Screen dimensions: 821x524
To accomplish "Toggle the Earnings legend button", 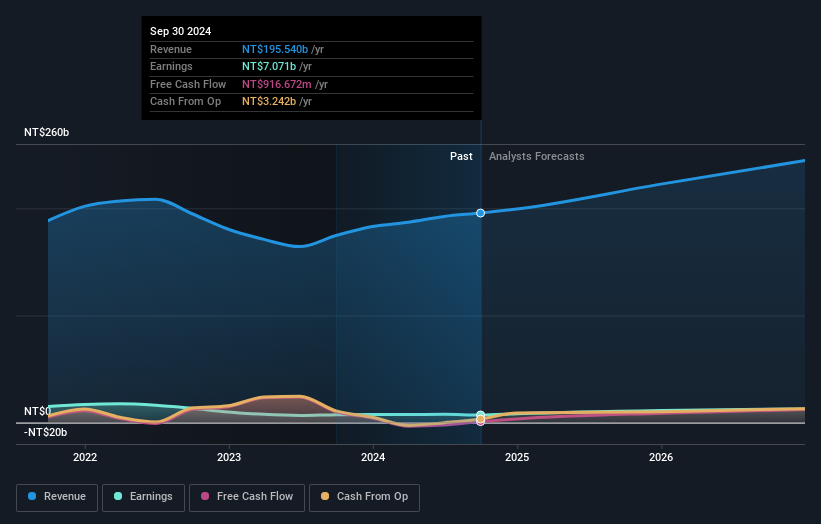I will pos(143,497).
